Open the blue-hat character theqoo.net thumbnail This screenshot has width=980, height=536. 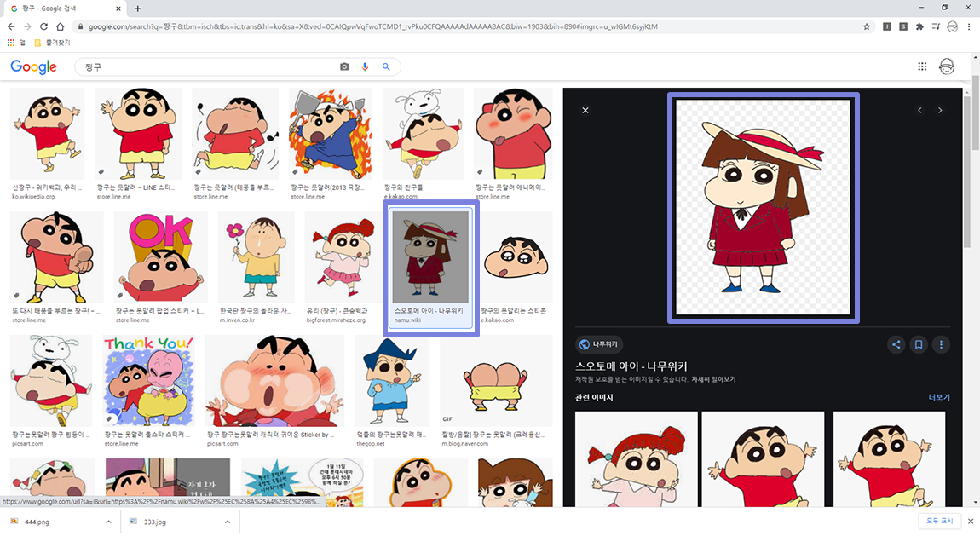coord(392,381)
